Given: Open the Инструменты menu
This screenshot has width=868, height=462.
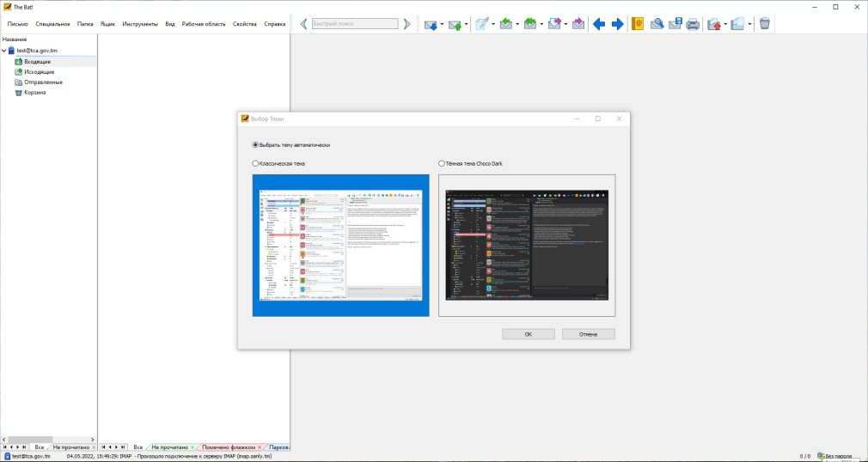Looking at the screenshot, I should pyautogui.click(x=140, y=24).
